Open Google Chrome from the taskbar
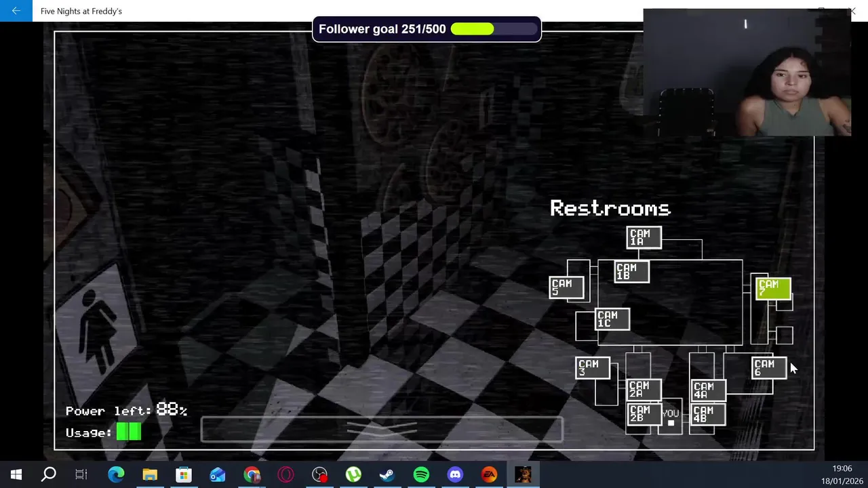Image resolution: width=868 pixels, height=488 pixels. [252, 474]
